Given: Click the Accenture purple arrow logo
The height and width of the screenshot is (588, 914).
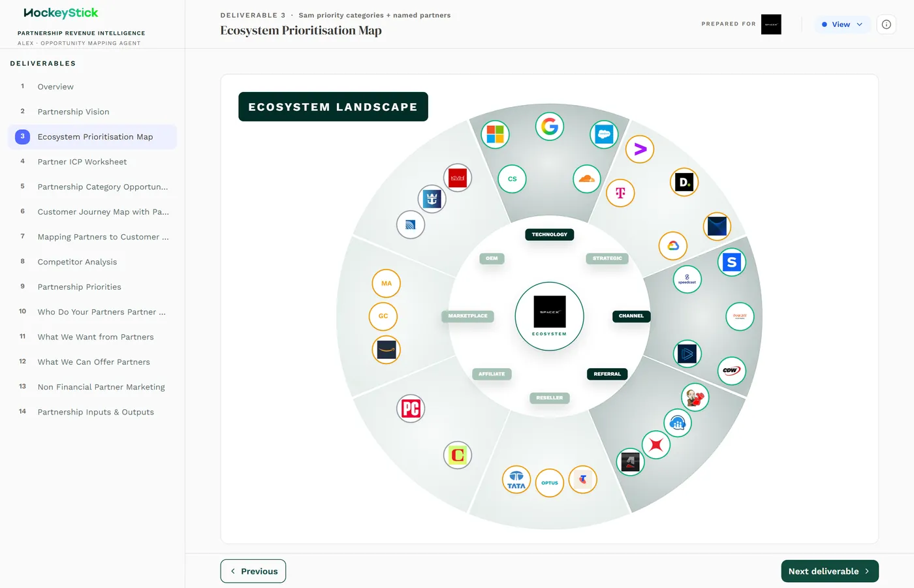Looking at the screenshot, I should click(640, 149).
